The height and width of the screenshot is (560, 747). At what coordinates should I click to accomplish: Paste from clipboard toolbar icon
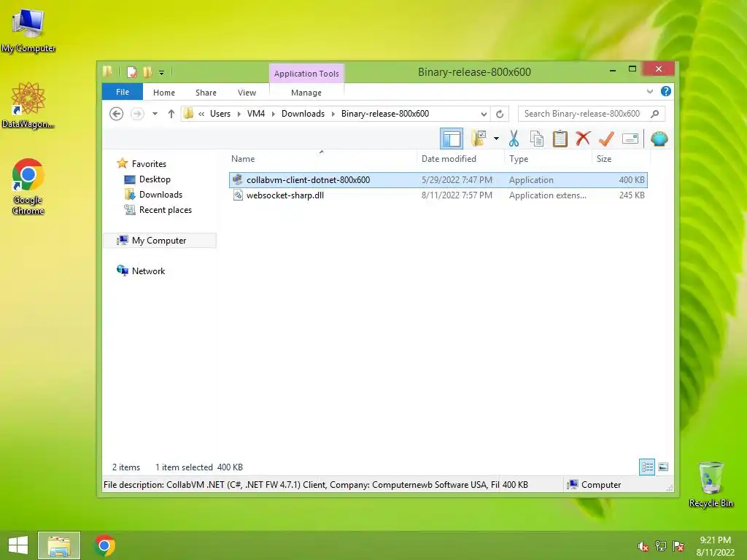560,139
